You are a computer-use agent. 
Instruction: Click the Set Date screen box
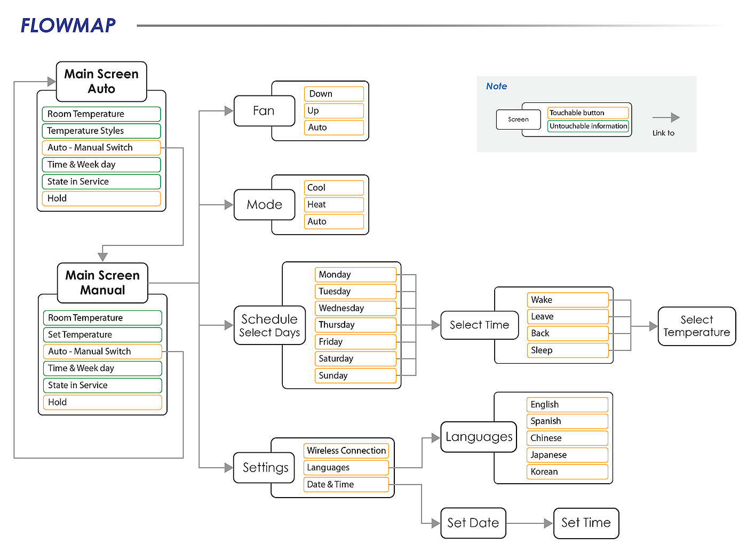tap(473, 523)
